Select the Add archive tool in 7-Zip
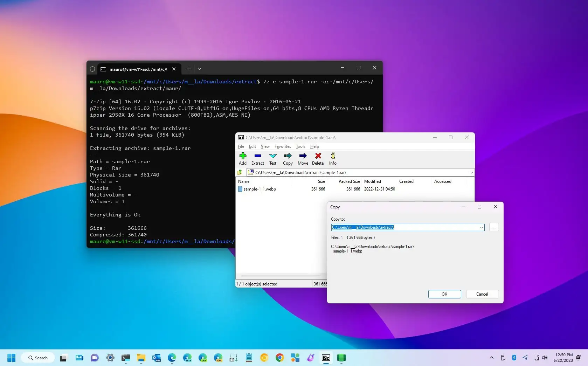The width and height of the screenshot is (588, 366). (243, 159)
